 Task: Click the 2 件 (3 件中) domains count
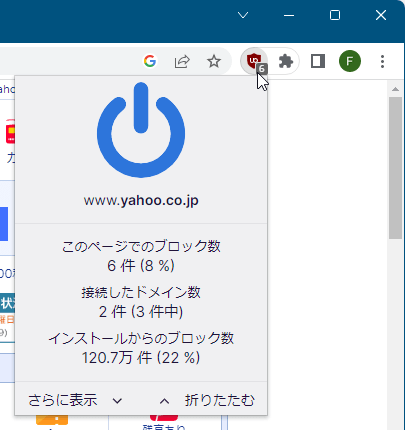click(141, 312)
